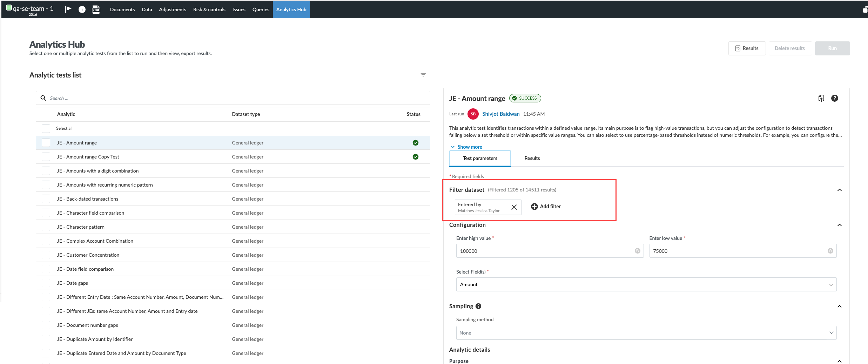
Task: Select the Analytics Hub menu item
Action: [x=291, y=9]
